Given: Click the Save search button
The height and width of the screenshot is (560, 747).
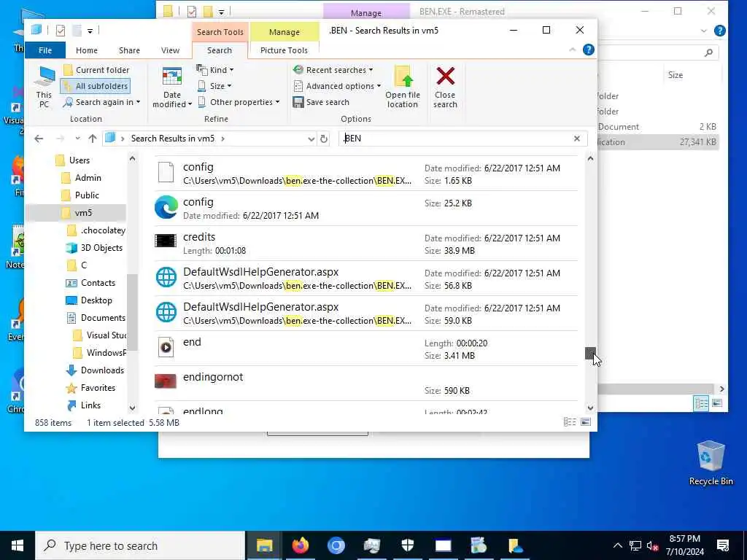Looking at the screenshot, I should [x=321, y=102].
